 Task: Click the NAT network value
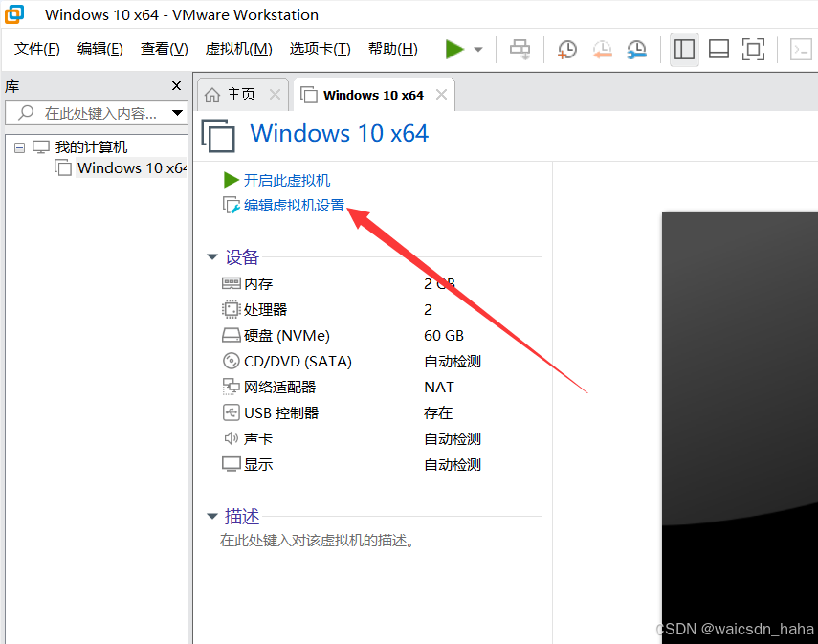click(439, 388)
